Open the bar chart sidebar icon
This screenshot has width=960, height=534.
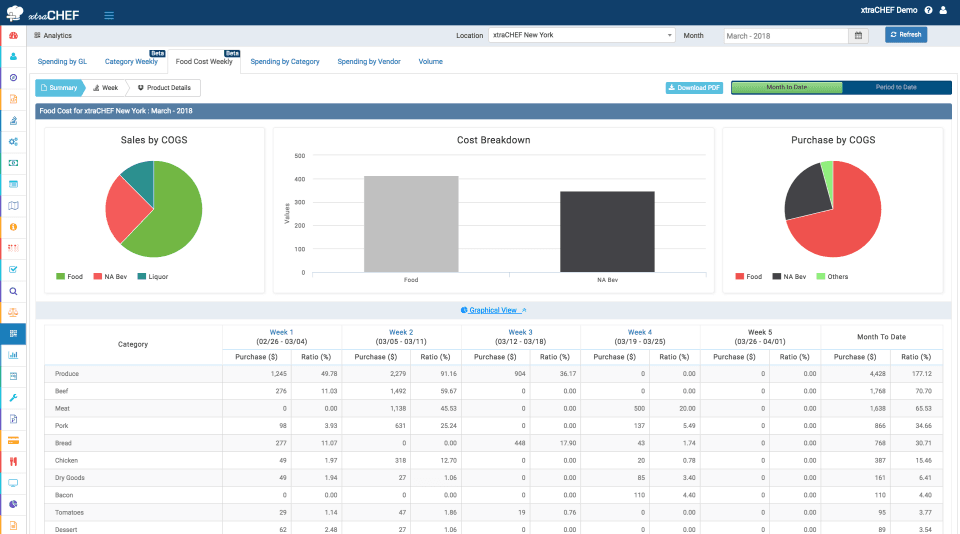pos(13,355)
